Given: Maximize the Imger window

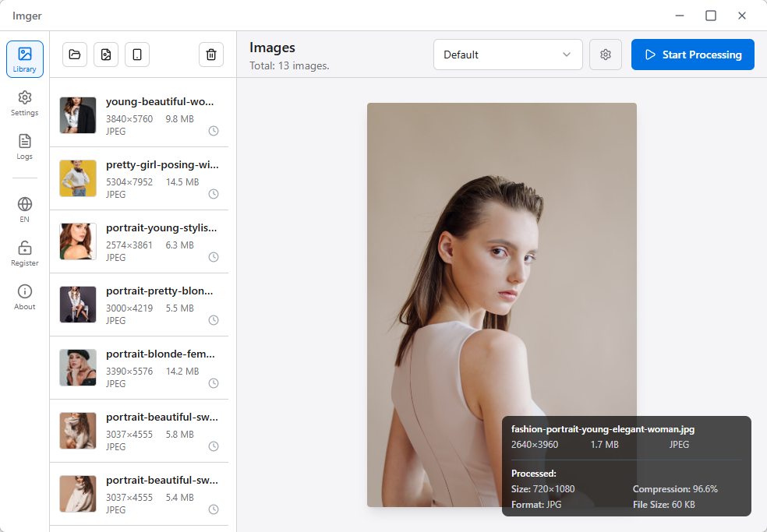Looking at the screenshot, I should tap(711, 16).
